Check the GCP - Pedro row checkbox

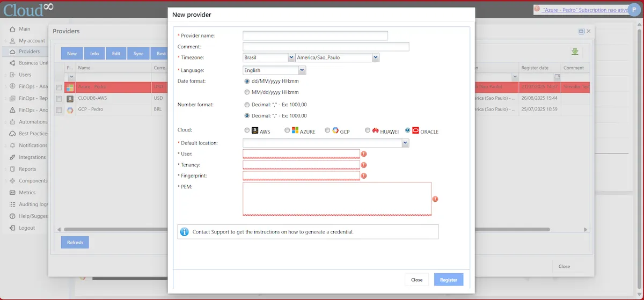tap(59, 110)
